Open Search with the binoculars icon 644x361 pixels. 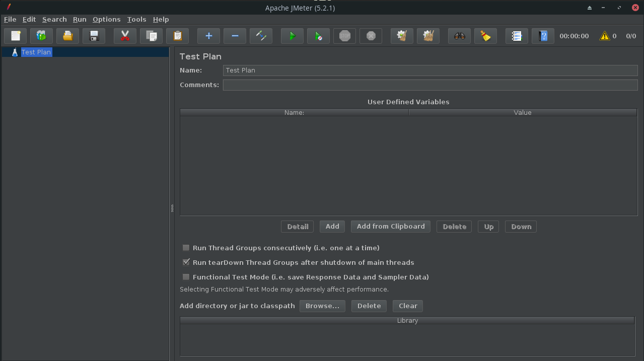459,36
